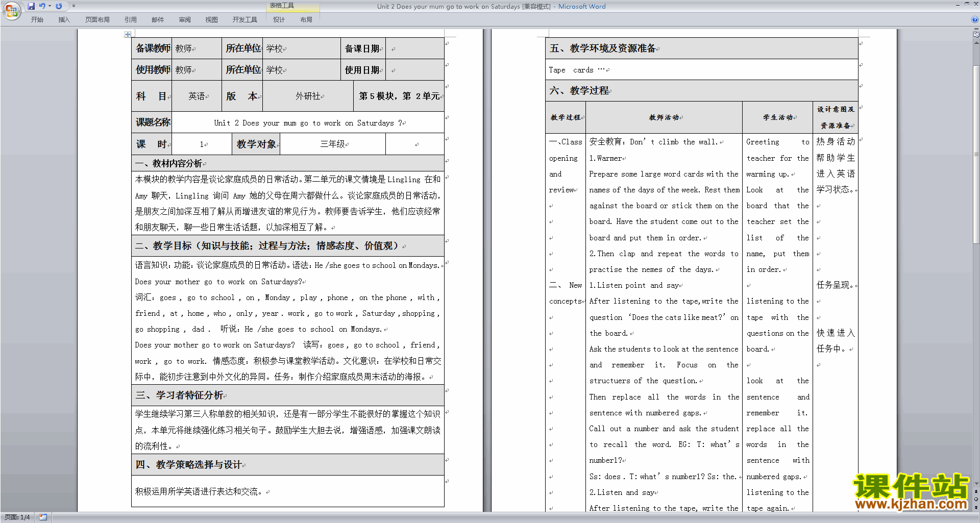
Task: Open the 设计 table tools tab
Action: tap(279, 19)
